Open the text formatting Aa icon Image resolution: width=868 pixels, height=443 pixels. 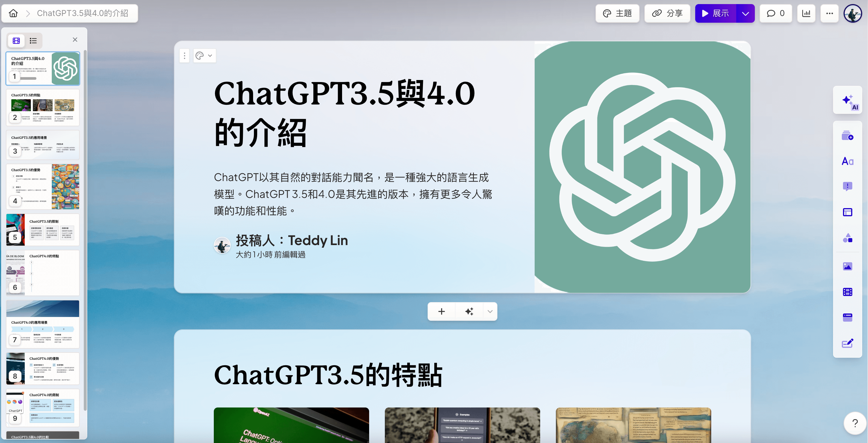click(x=847, y=162)
